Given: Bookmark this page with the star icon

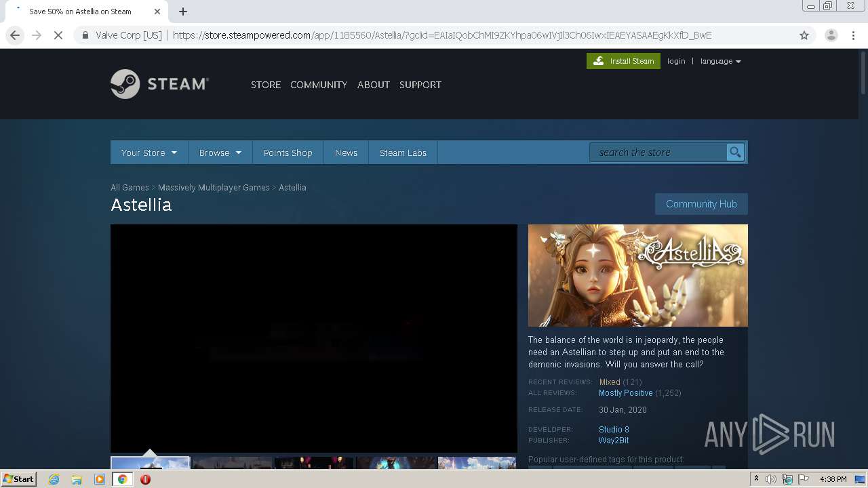Looking at the screenshot, I should coord(804,35).
